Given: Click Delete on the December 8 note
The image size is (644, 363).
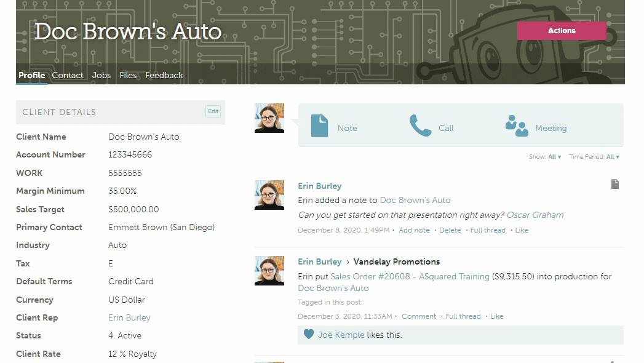Looking at the screenshot, I should click(x=450, y=230).
